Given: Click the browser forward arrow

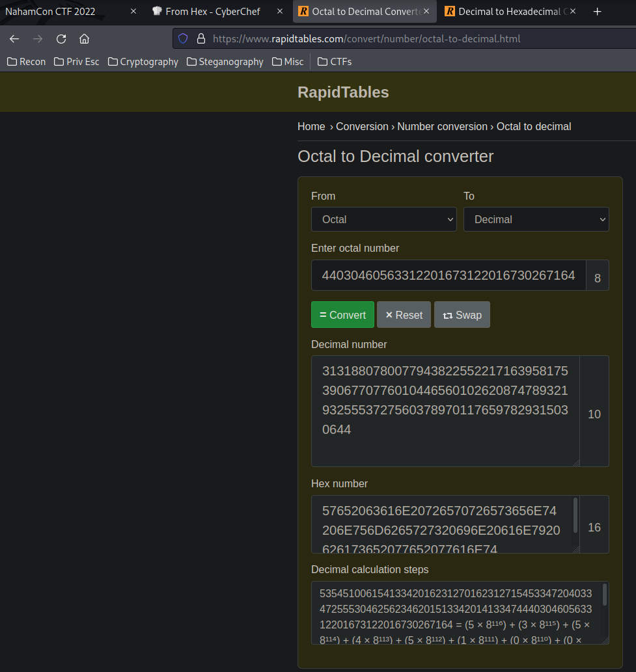Looking at the screenshot, I should [38, 39].
